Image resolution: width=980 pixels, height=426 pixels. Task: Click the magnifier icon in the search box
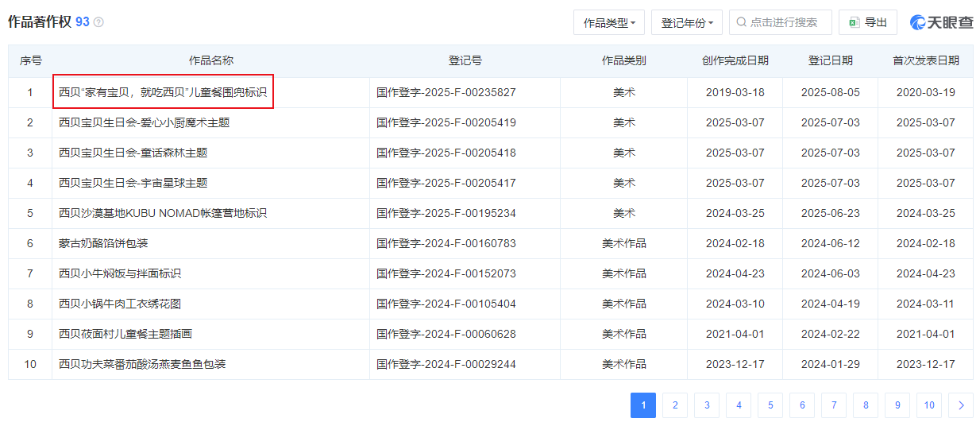(x=741, y=22)
